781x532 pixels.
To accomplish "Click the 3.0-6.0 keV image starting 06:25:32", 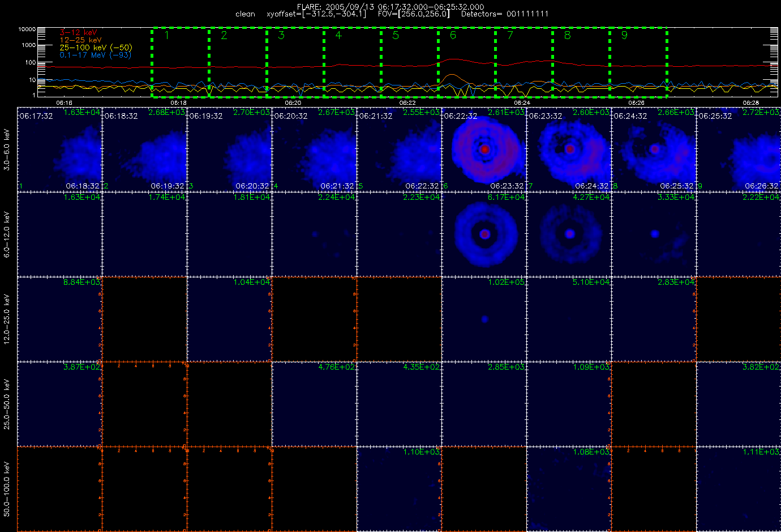I will click(x=739, y=149).
